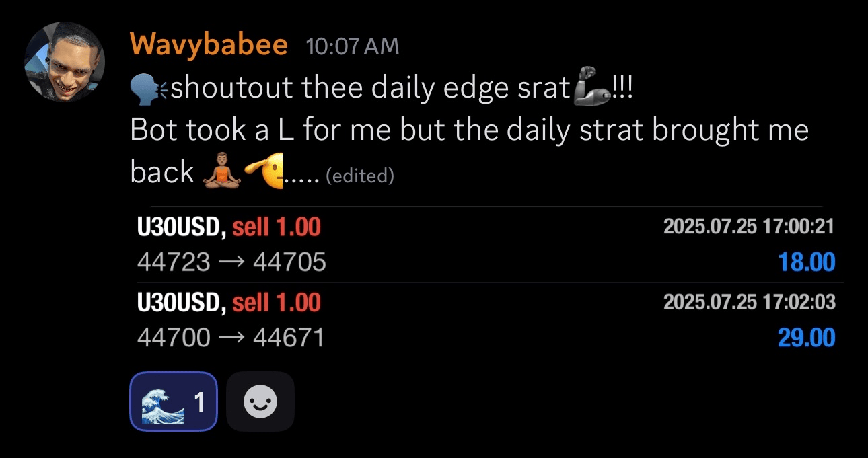Click the speaking head emoji

(x=149, y=87)
